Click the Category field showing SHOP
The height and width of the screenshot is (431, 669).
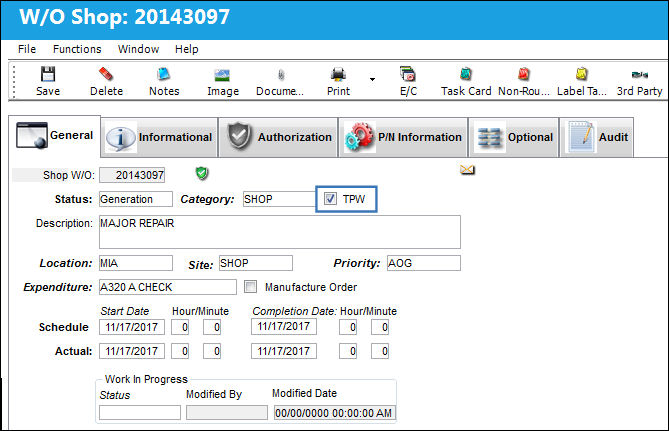click(x=279, y=199)
